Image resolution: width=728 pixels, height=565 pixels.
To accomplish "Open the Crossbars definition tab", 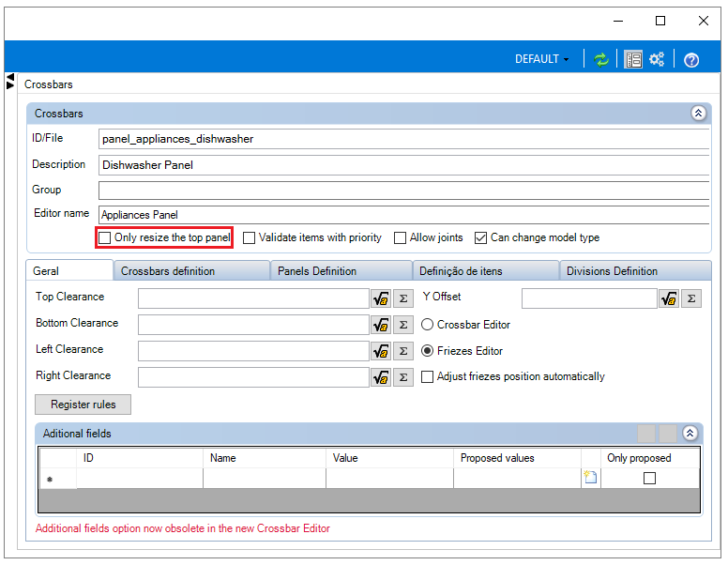I will tap(191, 271).
